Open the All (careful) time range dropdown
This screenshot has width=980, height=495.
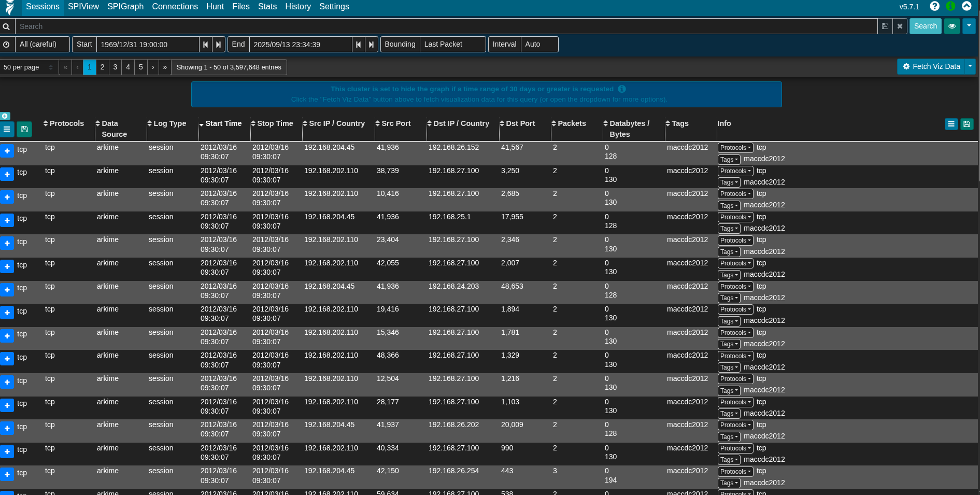(42, 45)
